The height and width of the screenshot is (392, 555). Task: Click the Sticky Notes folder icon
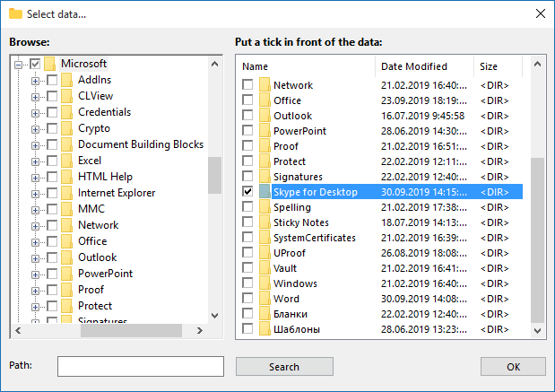264,222
